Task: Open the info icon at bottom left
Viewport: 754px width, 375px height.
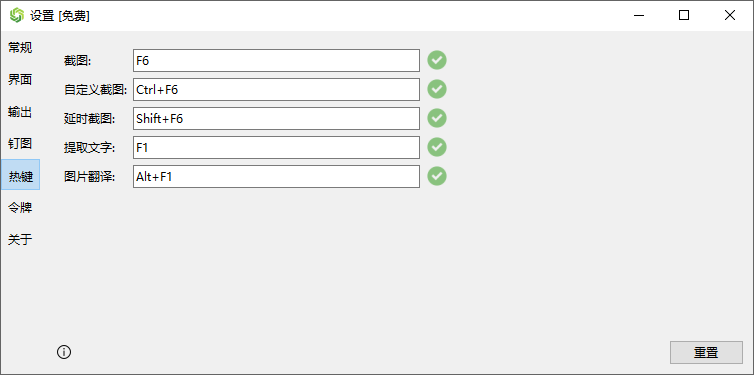Action: tap(64, 352)
